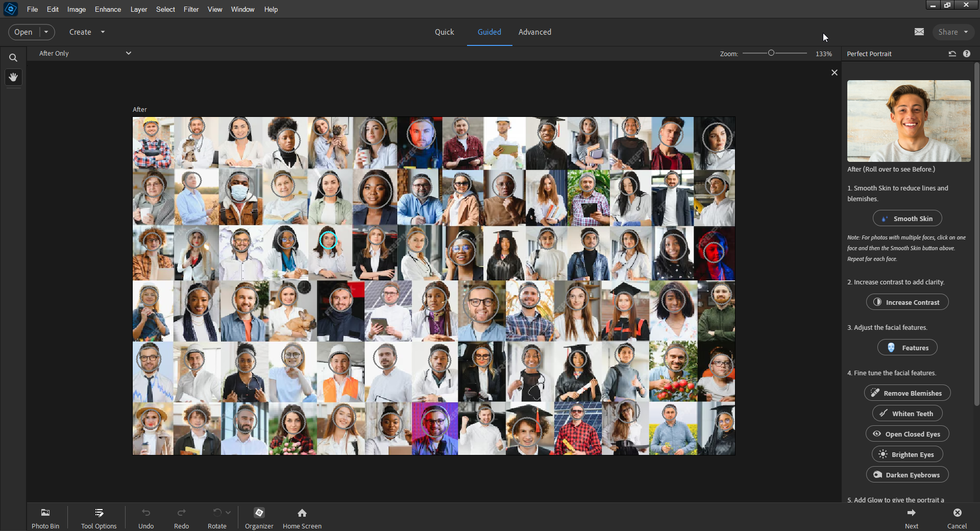
Task: Expand the Open button dropdown arrow
Action: tap(46, 32)
